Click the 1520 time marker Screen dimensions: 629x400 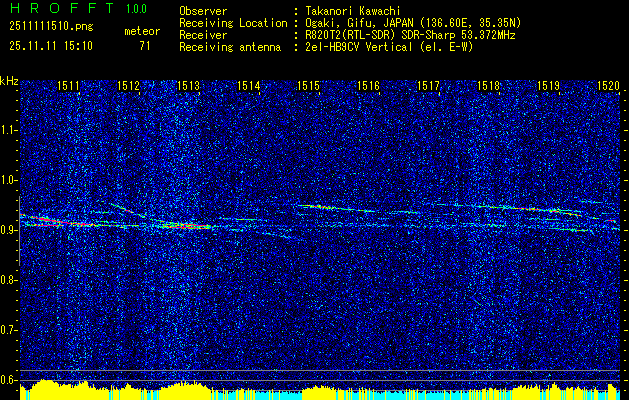(x=609, y=85)
